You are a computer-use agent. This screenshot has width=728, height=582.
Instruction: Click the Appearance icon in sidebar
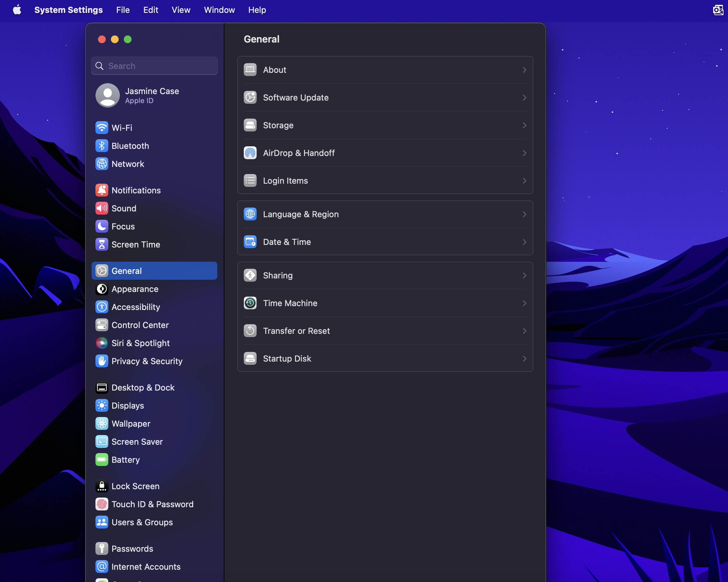pos(102,289)
